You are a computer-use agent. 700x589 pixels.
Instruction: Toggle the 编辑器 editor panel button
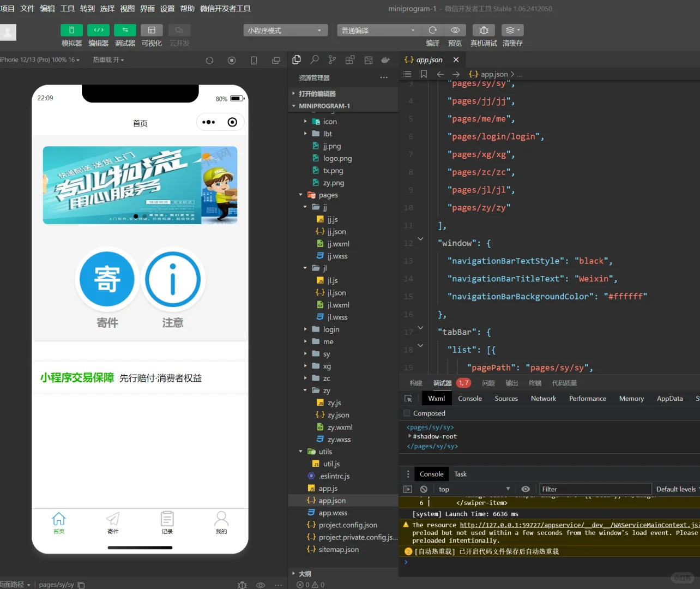click(x=98, y=30)
